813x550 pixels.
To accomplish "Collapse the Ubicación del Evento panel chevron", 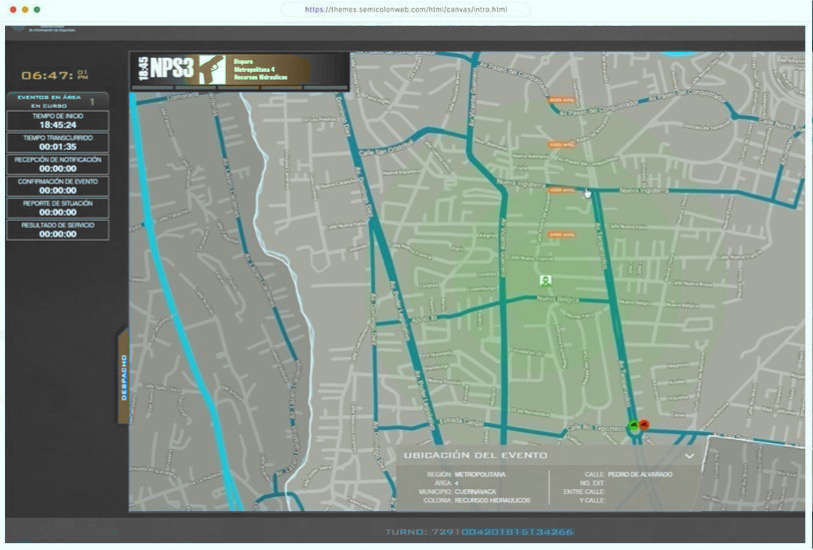I will click(x=689, y=456).
